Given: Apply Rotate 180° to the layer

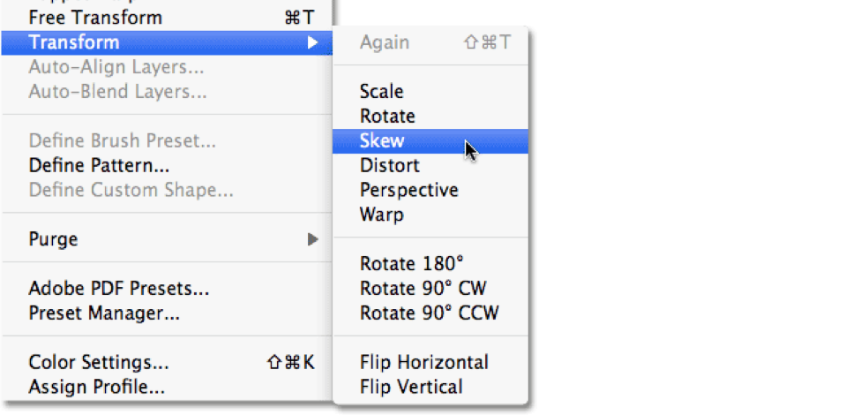Looking at the screenshot, I should click(411, 263).
